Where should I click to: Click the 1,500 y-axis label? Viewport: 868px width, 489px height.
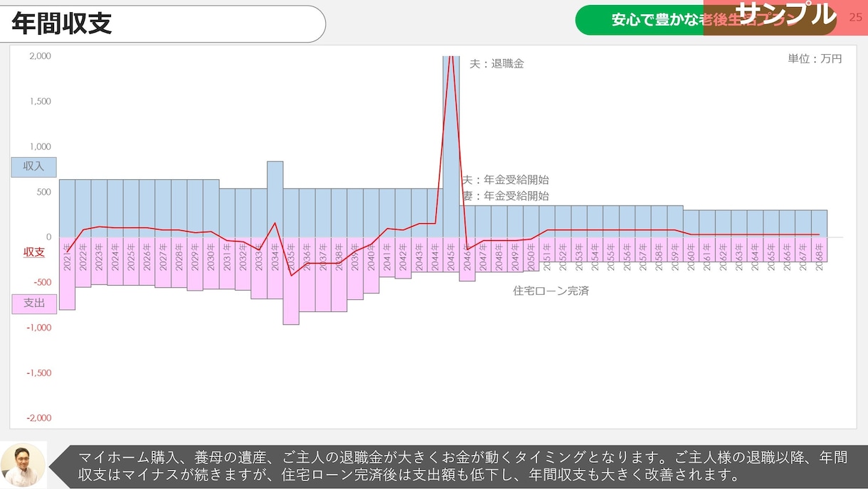point(40,102)
